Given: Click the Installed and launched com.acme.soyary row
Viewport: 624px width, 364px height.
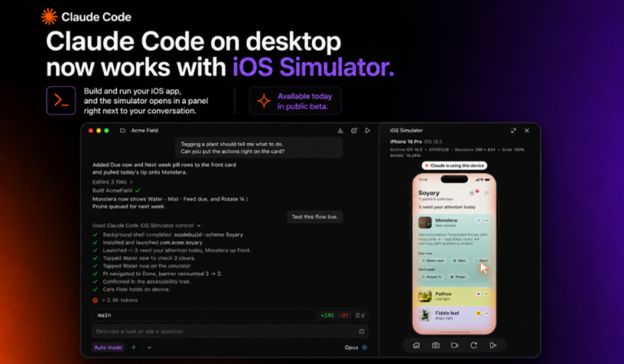Looking at the screenshot, I should coord(147,242).
